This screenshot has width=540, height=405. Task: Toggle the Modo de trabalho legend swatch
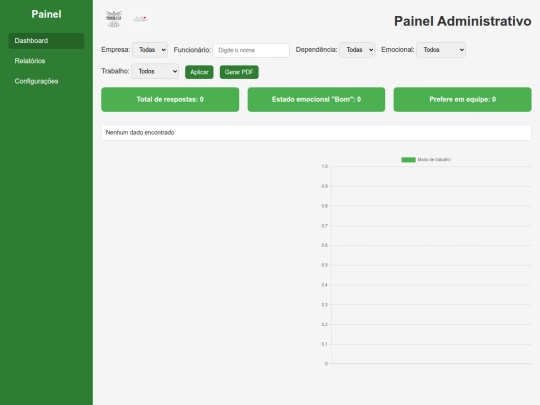[x=408, y=159]
